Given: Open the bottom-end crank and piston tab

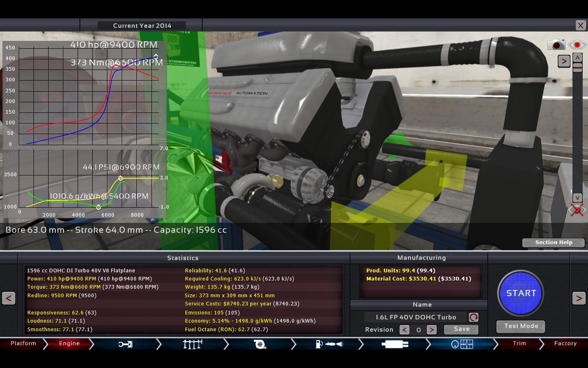Looking at the screenshot, I should click(x=125, y=344).
